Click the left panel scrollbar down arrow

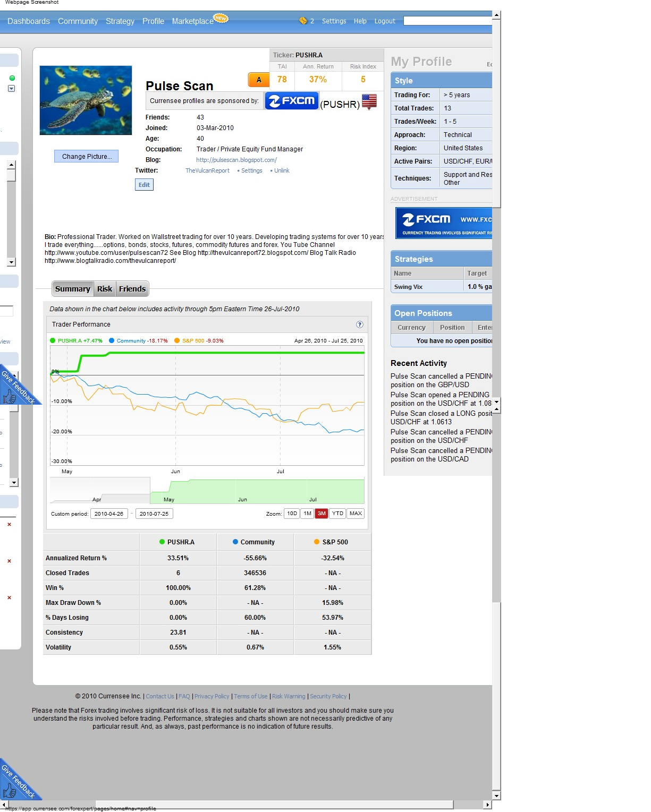pos(11,262)
